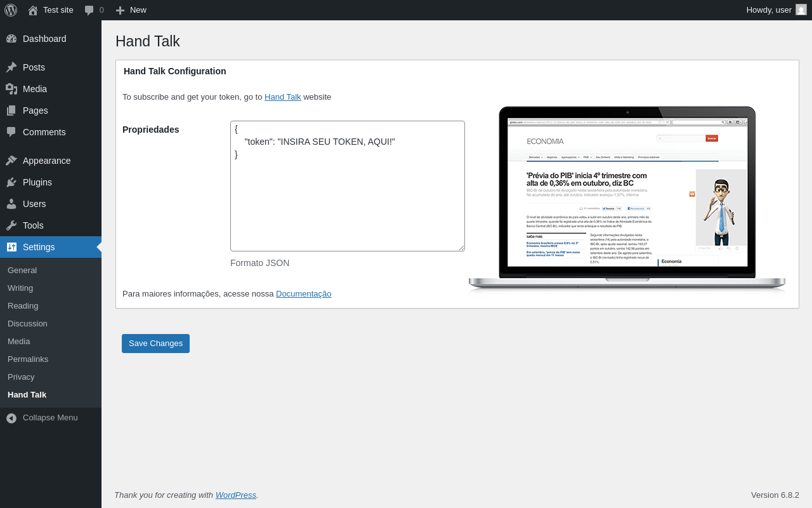Click the Hand Talk Configuration heading
Screen dimensions: 812x508
pos(175,71)
